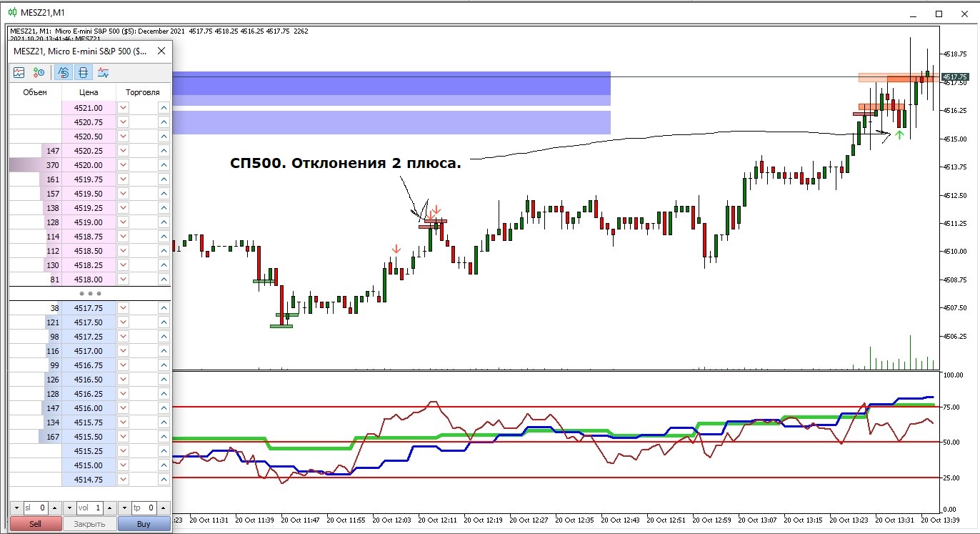
Task: Focus the vol volume input field
Action: tap(89, 508)
